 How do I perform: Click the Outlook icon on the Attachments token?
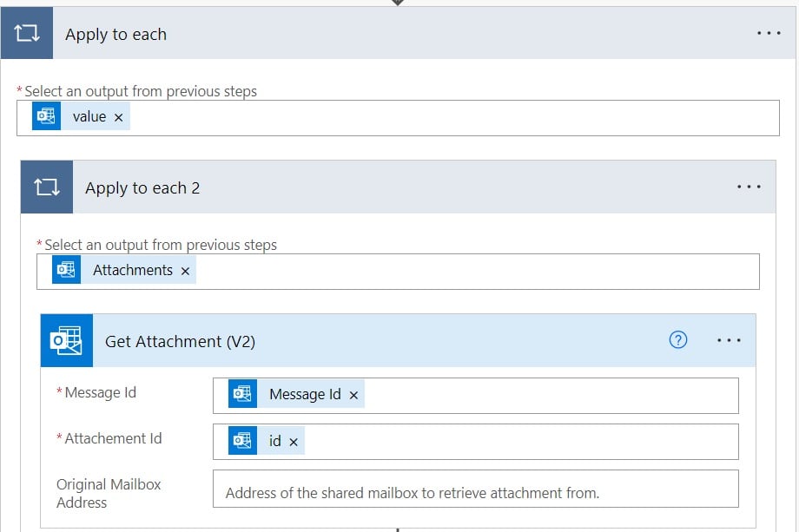tap(66, 269)
